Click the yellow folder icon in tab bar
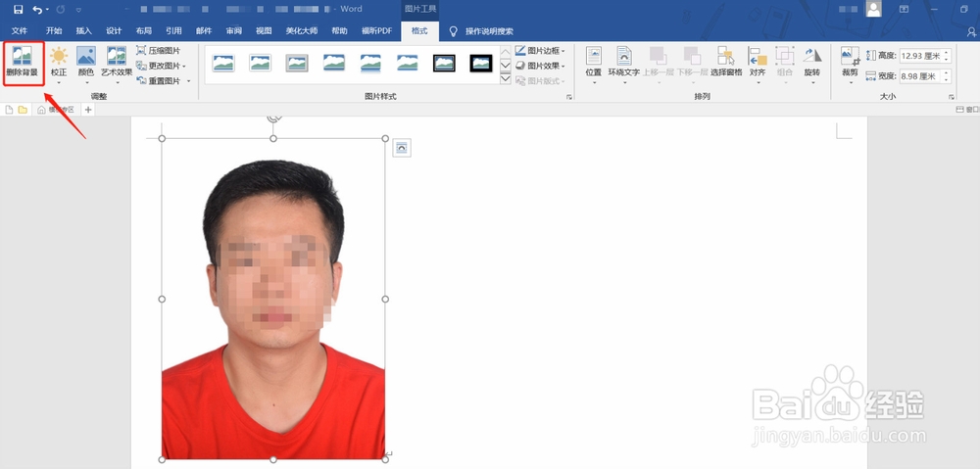Viewport: 980px width, 469px height. click(x=23, y=110)
